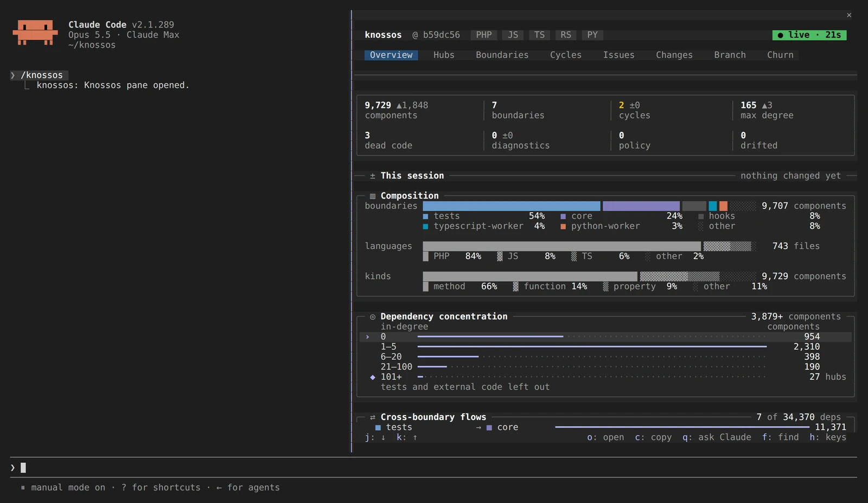Click the RS language tag
The image size is (868, 503).
[566, 35]
